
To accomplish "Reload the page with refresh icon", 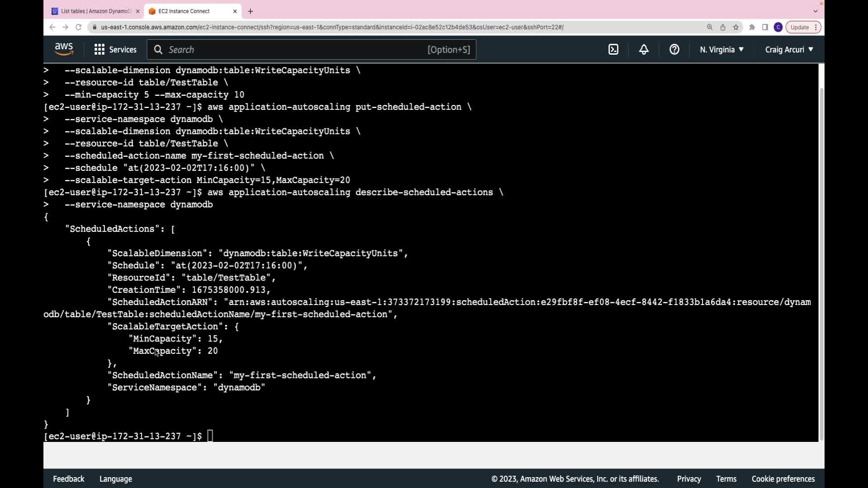I will (x=78, y=27).
